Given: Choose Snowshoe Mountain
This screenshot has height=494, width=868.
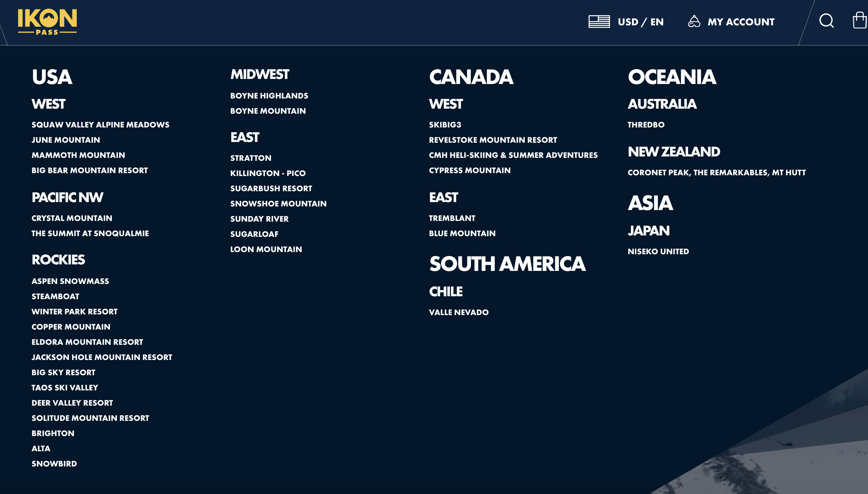Looking at the screenshot, I should [x=278, y=204].
